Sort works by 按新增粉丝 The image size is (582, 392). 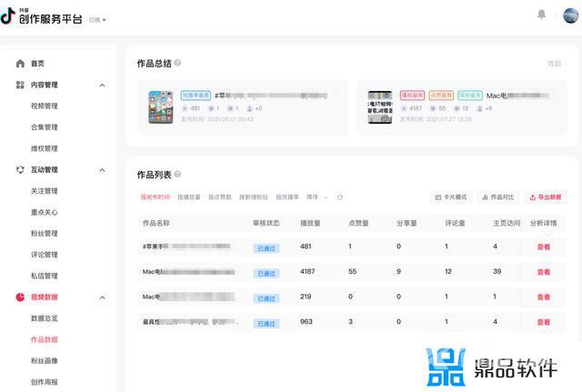(x=254, y=197)
